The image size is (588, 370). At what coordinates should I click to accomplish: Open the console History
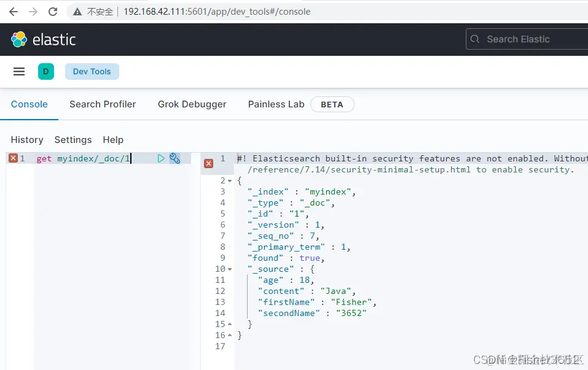(x=27, y=140)
